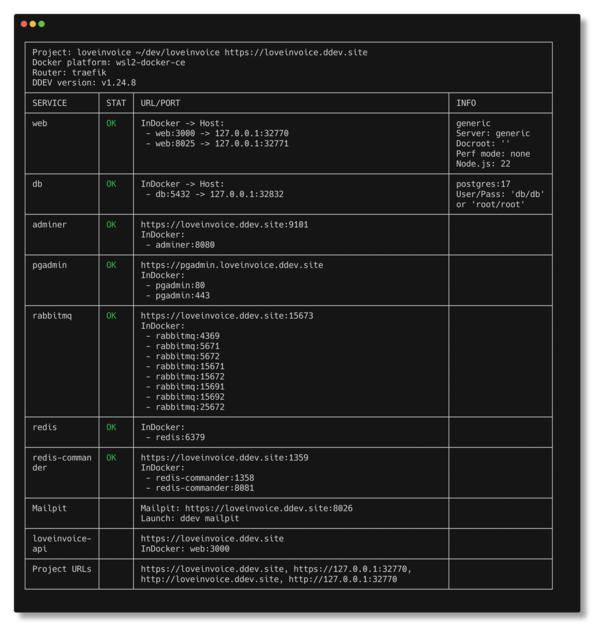
Task: Open the adminer URL ending in :9101
Action: tap(224, 225)
